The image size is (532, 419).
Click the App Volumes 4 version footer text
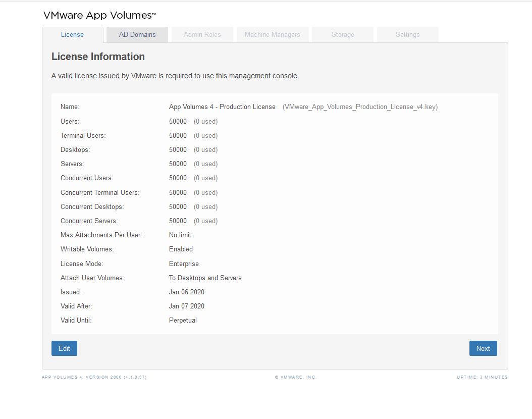click(x=94, y=377)
